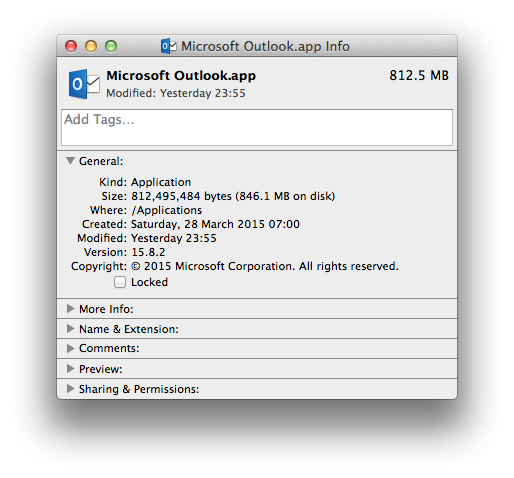Click the small Outlook icon in title bar
Screen dimensions: 514x478
(169, 46)
